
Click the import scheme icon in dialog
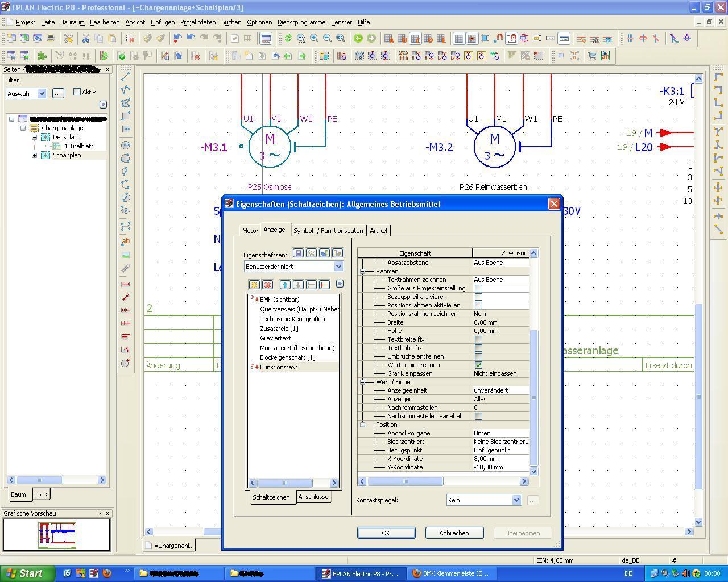pyautogui.click(x=324, y=253)
